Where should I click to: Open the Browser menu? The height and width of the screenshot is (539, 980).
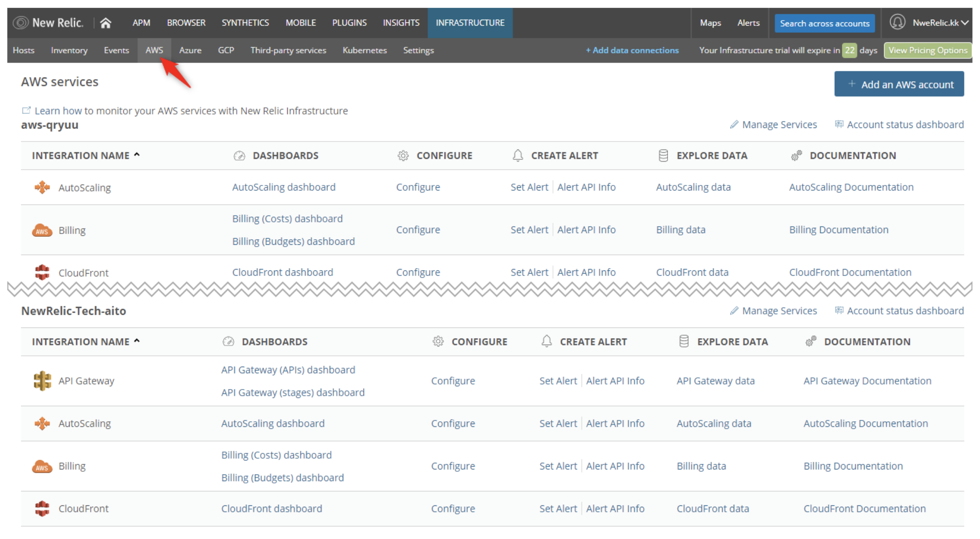[186, 22]
